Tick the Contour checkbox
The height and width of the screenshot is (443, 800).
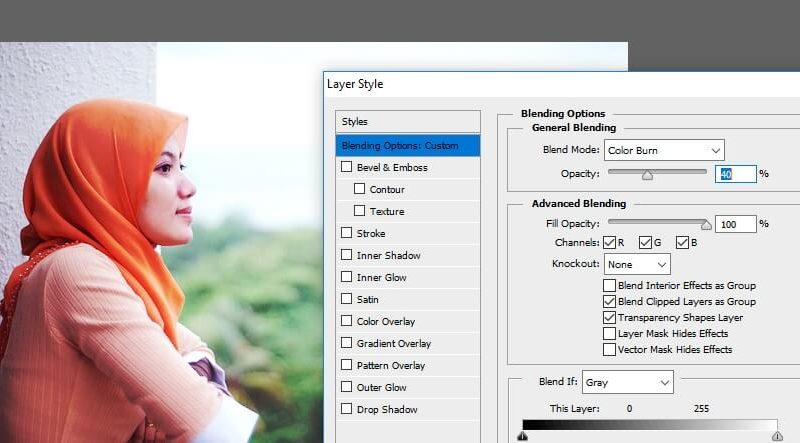coord(359,189)
